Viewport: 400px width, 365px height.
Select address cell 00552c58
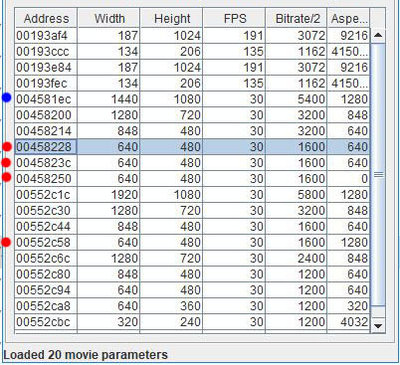tap(46, 242)
